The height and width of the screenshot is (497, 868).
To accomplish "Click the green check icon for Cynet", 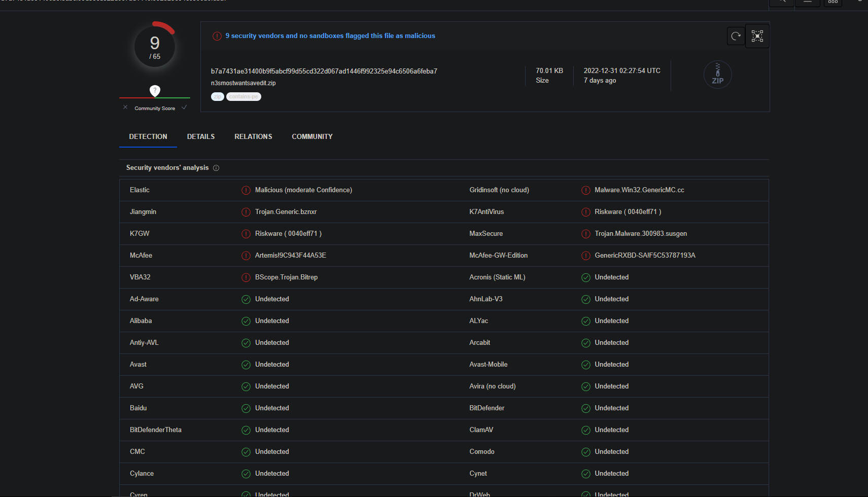I will click(x=586, y=474).
